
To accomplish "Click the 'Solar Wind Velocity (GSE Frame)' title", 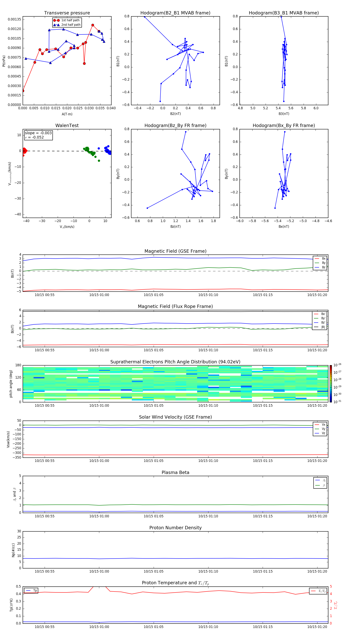I will (175, 417).
